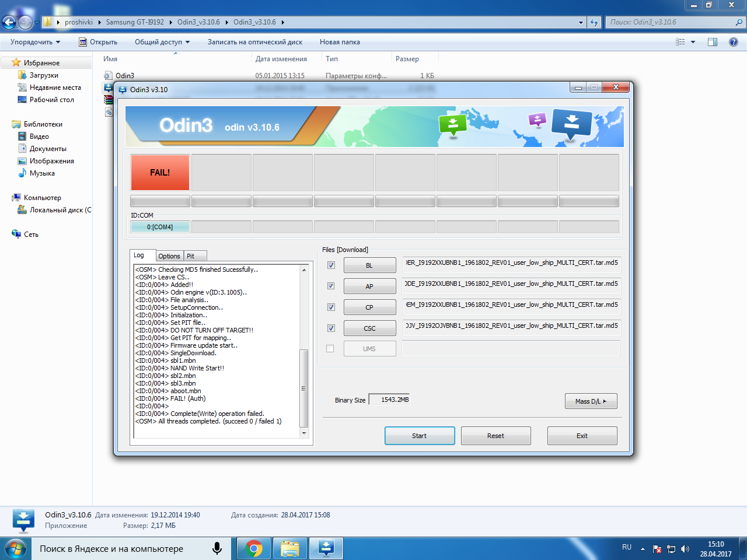The height and width of the screenshot is (560, 747).
Task: Show hidden system tray icons
Action: pyautogui.click(x=643, y=549)
